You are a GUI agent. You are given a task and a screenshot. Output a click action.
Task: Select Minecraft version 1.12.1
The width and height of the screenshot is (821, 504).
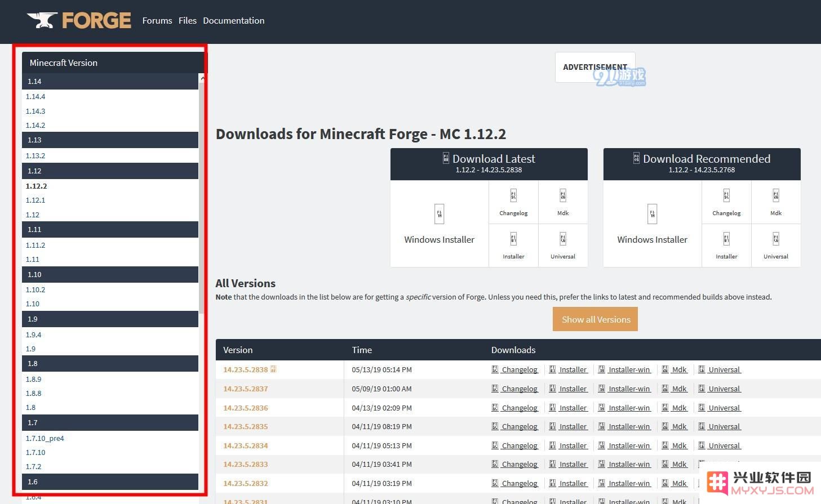(35, 200)
